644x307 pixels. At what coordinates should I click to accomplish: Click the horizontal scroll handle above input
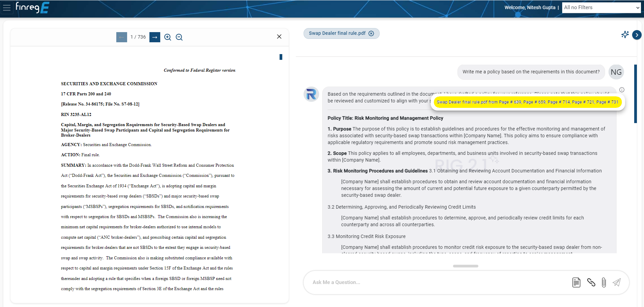466,266
